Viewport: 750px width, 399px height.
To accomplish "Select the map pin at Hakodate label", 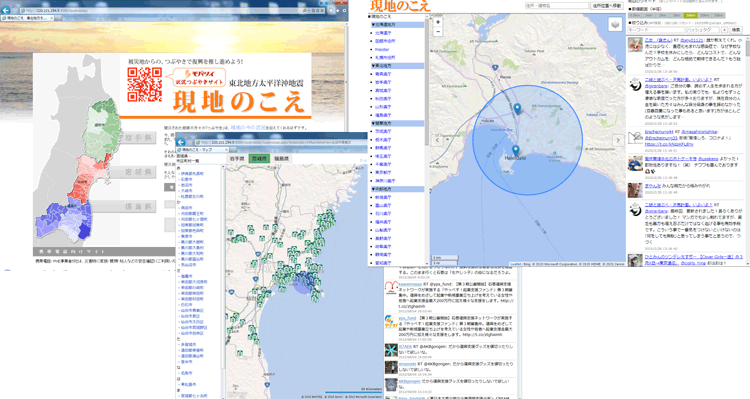I will tap(516, 151).
